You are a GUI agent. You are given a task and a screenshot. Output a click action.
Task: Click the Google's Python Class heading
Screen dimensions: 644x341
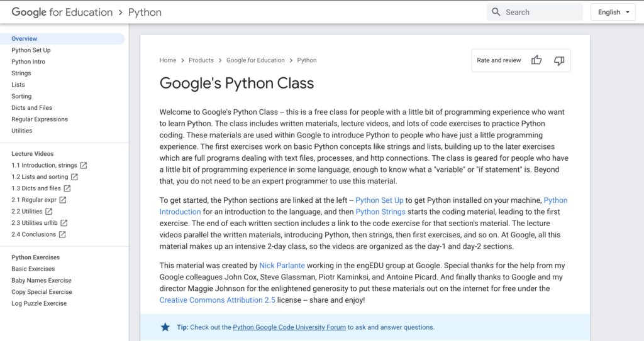(236, 84)
